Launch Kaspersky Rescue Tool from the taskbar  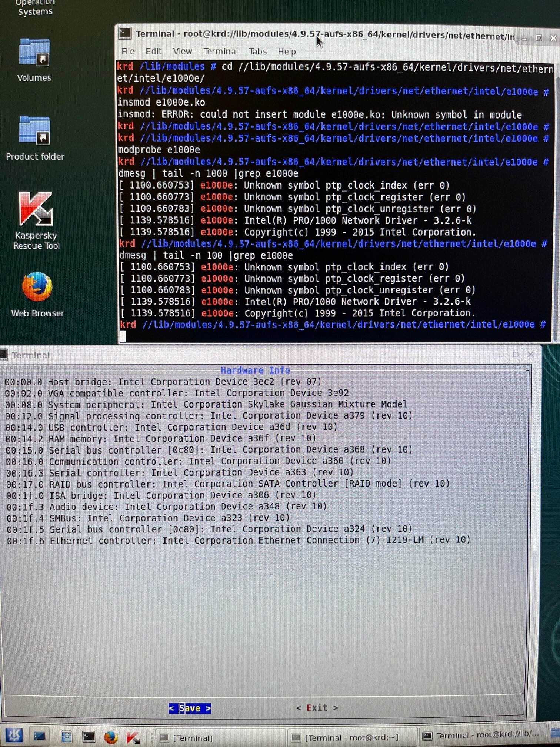(x=133, y=737)
